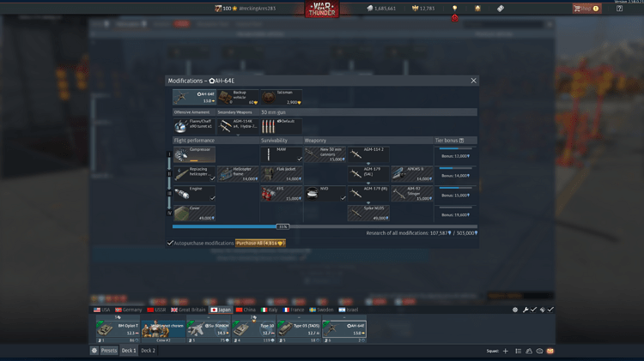Switch to the USSR nation tab
Screen dimensions: 644x361
tap(156, 310)
